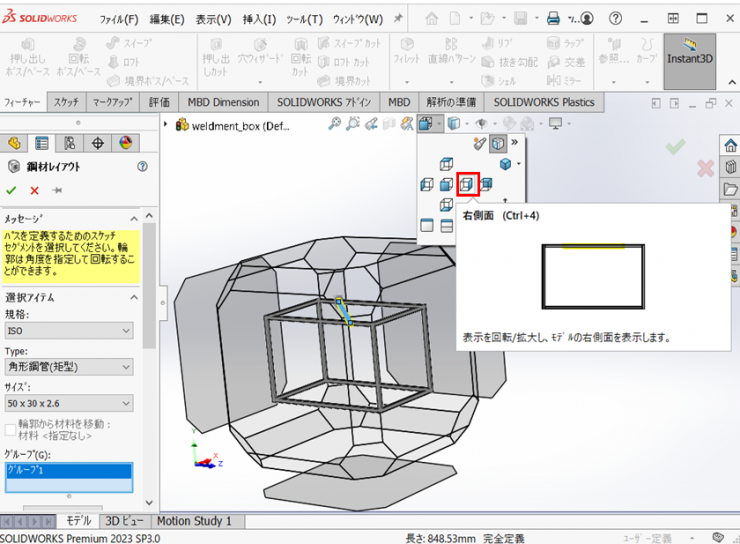Image resolution: width=740 pixels, height=544 pixels.
Task: Cancel with the red X in property panel
Action: (35, 191)
